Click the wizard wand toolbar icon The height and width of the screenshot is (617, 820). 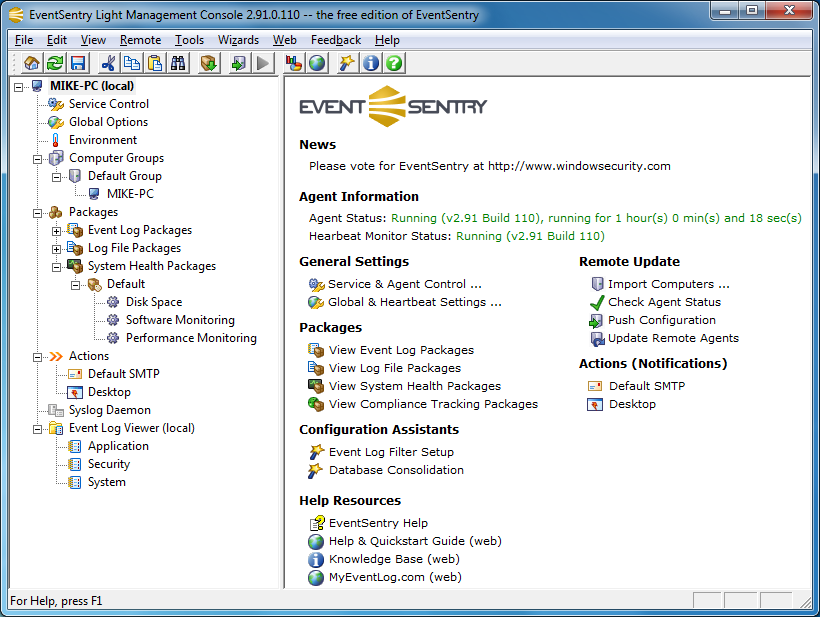346,63
